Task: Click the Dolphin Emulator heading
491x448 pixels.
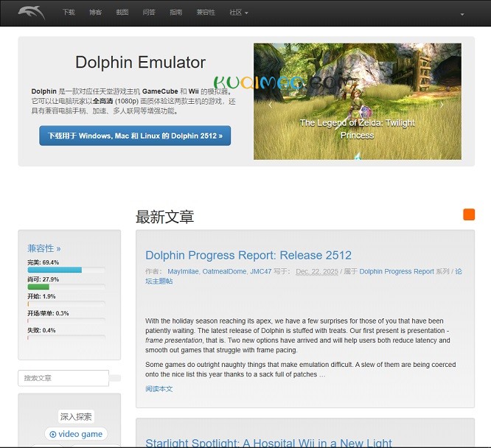Action: tap(140, 63)
